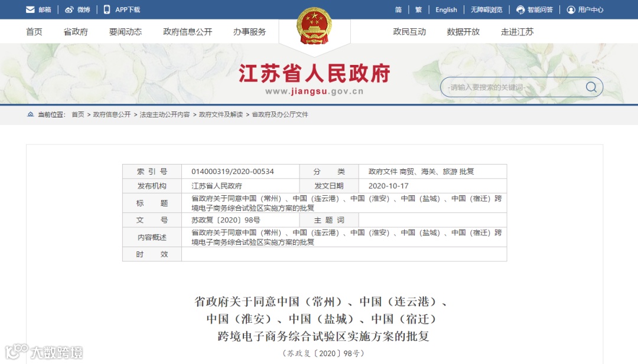Click document number 苏政复〔2020〕98号 in table
The width and height of the screenshot is (638, 364).
coord(226,220)
